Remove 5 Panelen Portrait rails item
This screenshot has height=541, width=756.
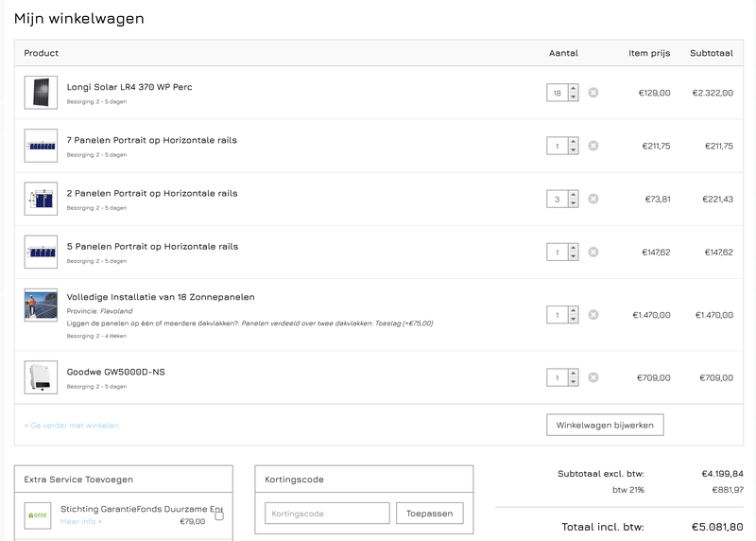point(593,253)
